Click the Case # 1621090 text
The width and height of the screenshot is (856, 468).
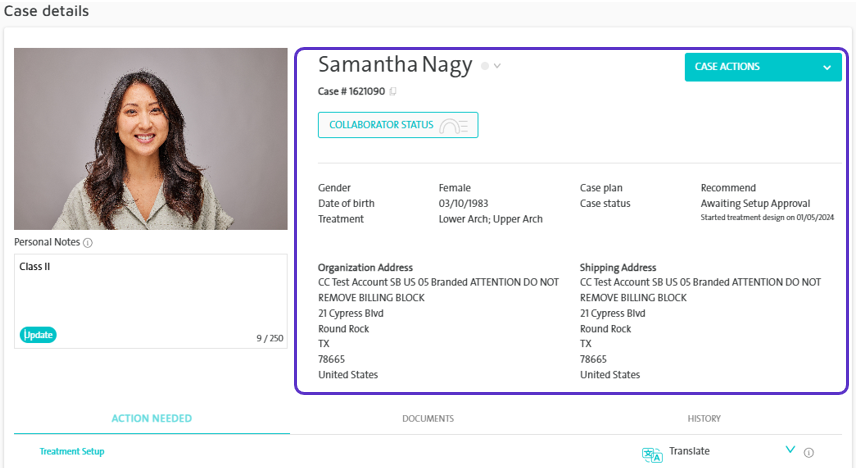(352, 91)
